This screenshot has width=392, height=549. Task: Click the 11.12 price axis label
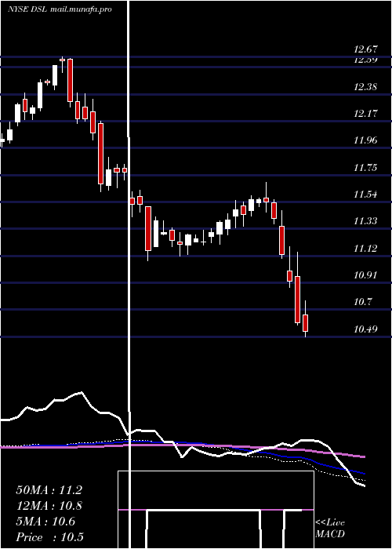(365, 249)
